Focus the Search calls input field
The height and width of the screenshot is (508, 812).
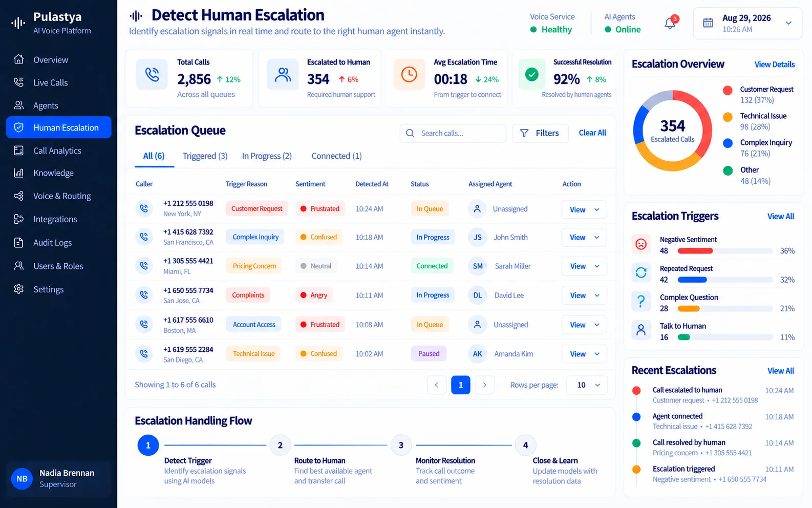point(453,133)
